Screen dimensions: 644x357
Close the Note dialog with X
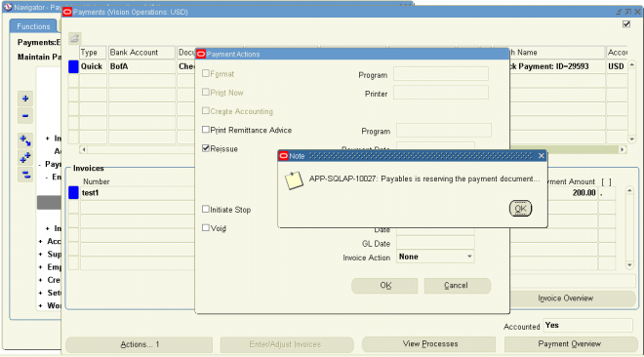point(542,156)
